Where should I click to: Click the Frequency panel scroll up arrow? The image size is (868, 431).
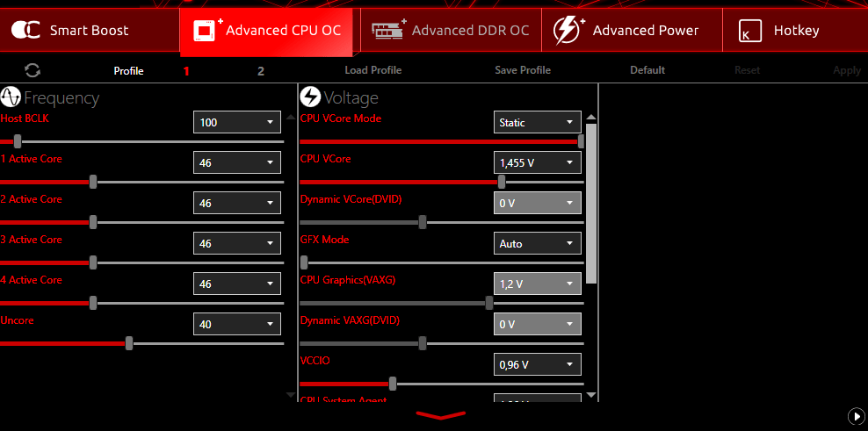point(291,118)
